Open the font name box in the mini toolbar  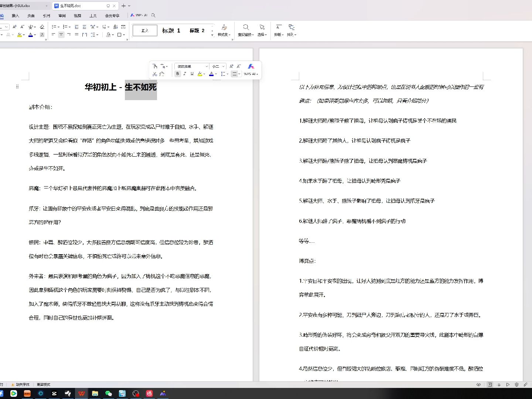click(x=192, y=66)
